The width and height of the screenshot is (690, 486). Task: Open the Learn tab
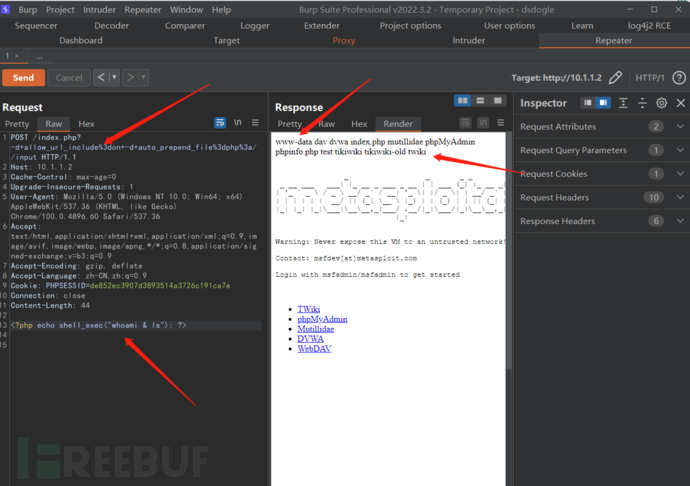(x=582, y=26)
